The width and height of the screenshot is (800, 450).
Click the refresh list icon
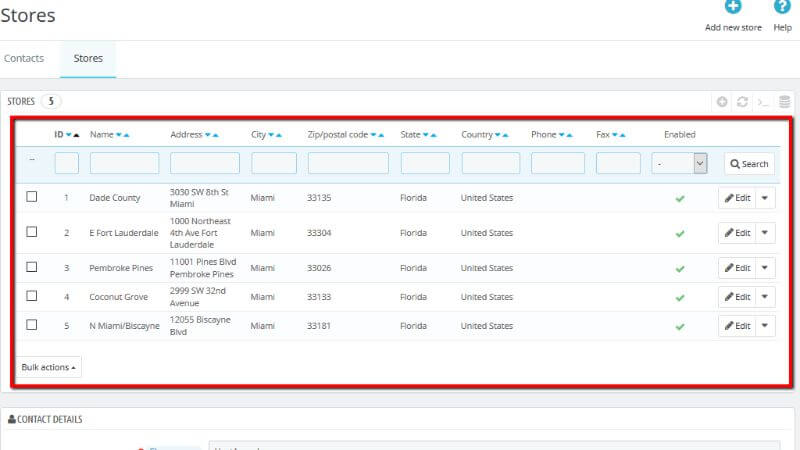[742, 102]
